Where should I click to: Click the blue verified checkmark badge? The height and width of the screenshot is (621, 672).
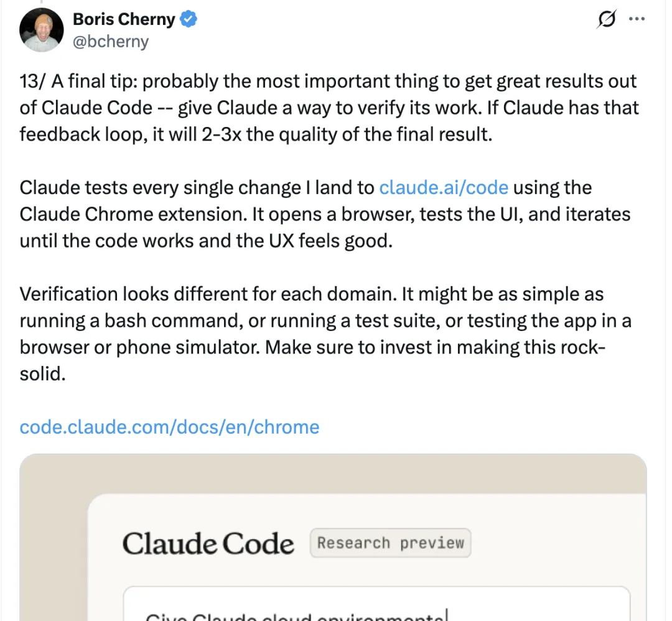coord(188,19)
